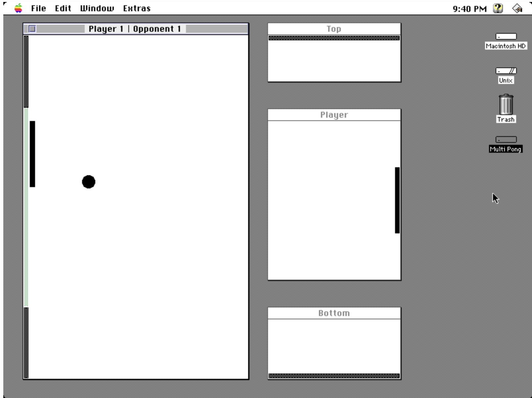Open the Extras menu

tap(137, 8)
